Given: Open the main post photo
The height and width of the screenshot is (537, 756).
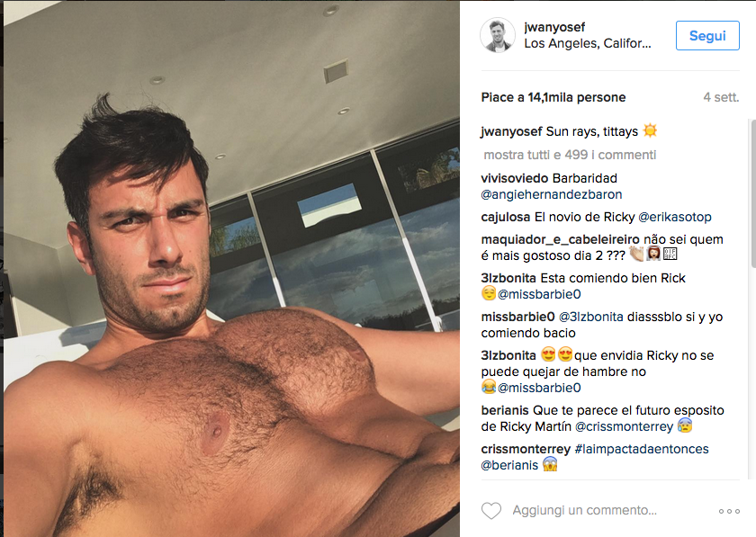Looking at the screenshot, I should [x=231, y=268].
